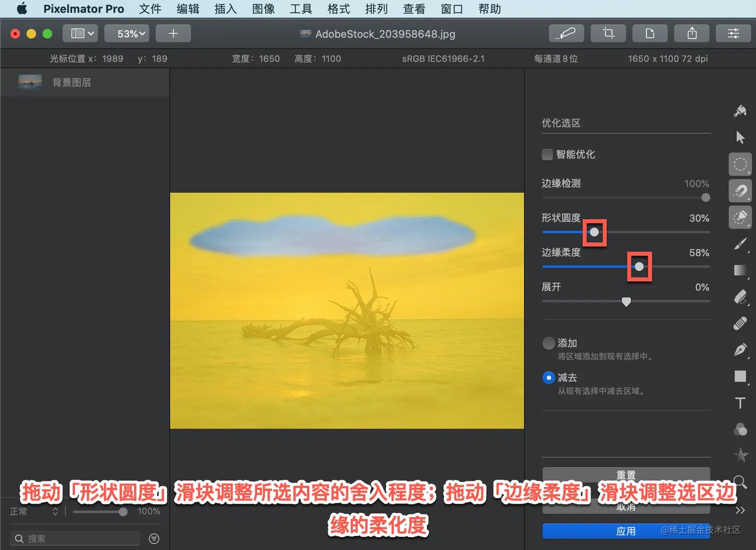Screen dimensions: 756x550
Task: Click the 形状圆度 slider track
Action: pyautogui.click(x=626, y=232)
